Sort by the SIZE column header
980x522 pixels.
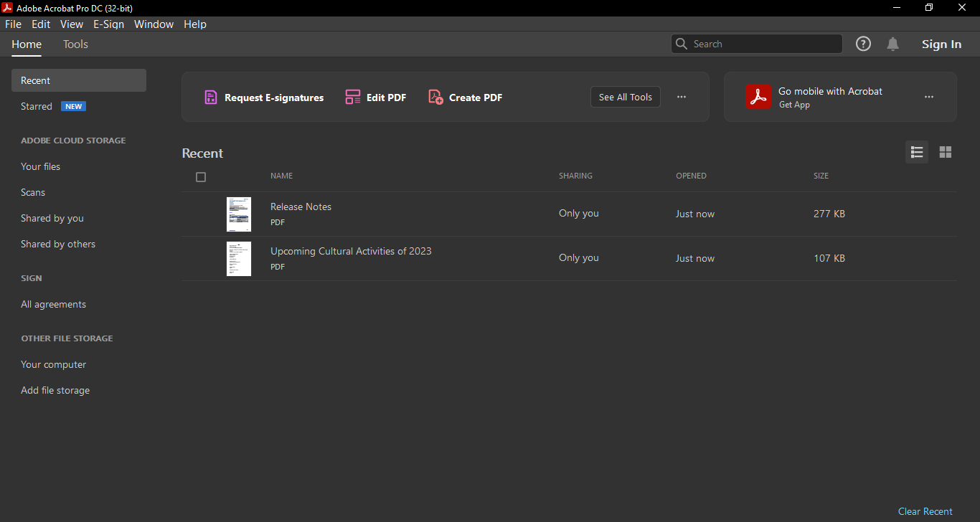click(821, 176)
